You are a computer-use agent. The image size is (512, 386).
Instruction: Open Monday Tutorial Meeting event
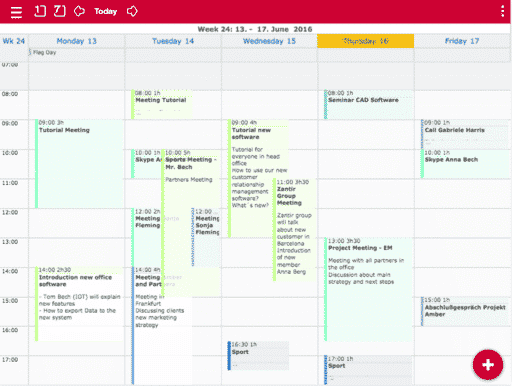click(79, 163)
